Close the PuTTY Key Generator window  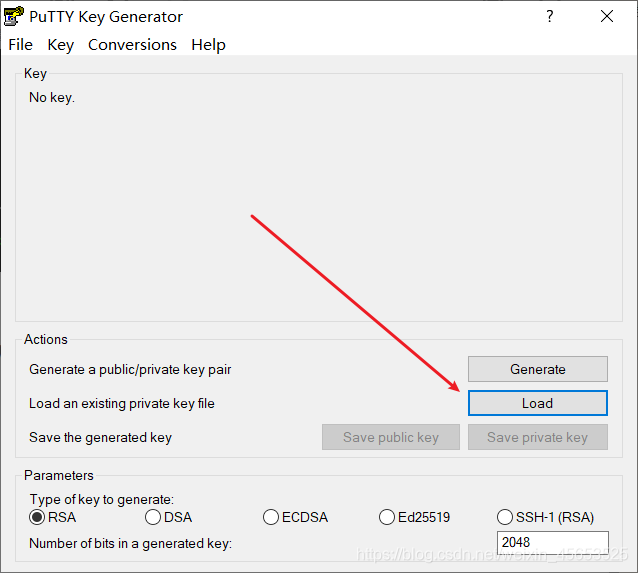tap(607, 16)
